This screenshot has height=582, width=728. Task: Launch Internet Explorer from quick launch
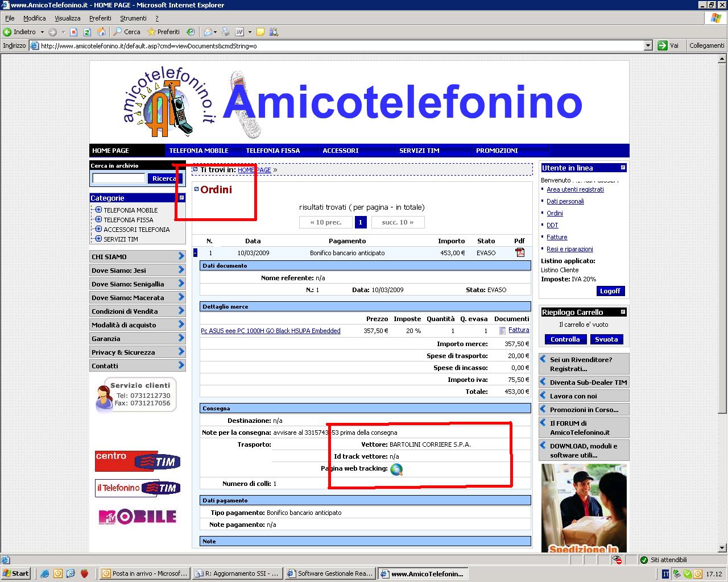[x=45, y=573]
